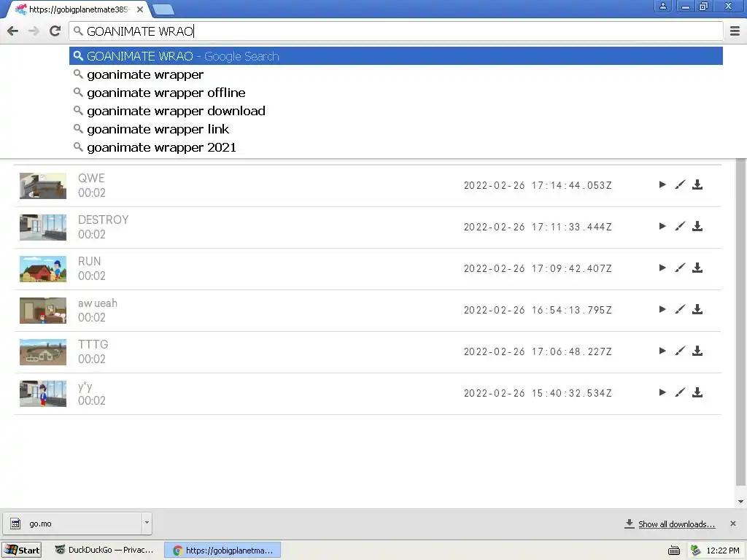Select the 'GOANIMATE WRAO - Google Search' suggestion

point(396,56)
